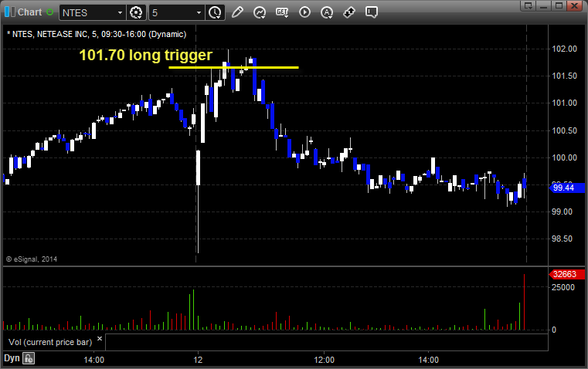The height and width of the screenshot is (369, 588).
Task: Click the 98.50 price axis label
Action: pos(563,239)
